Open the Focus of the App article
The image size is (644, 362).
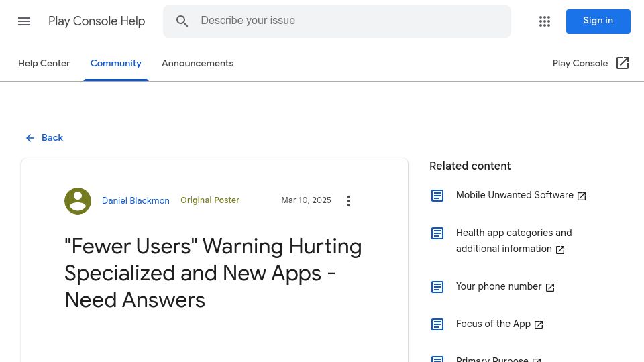tap(493, 324)
